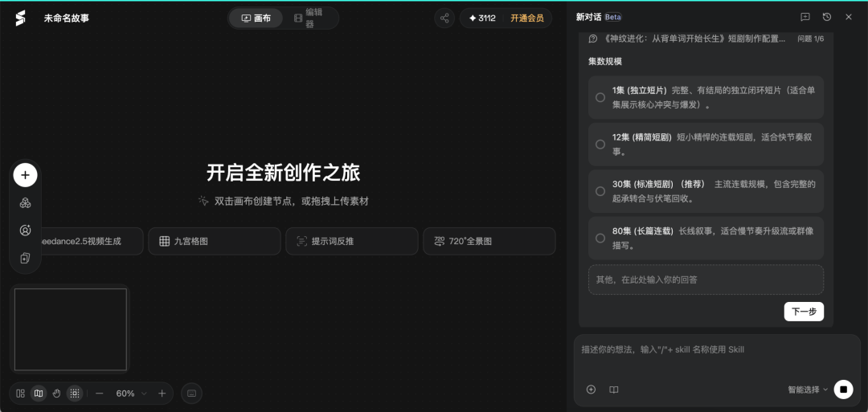Open the share icon button
The width and height of the screenshot is (868, 412).
point(444,18)
